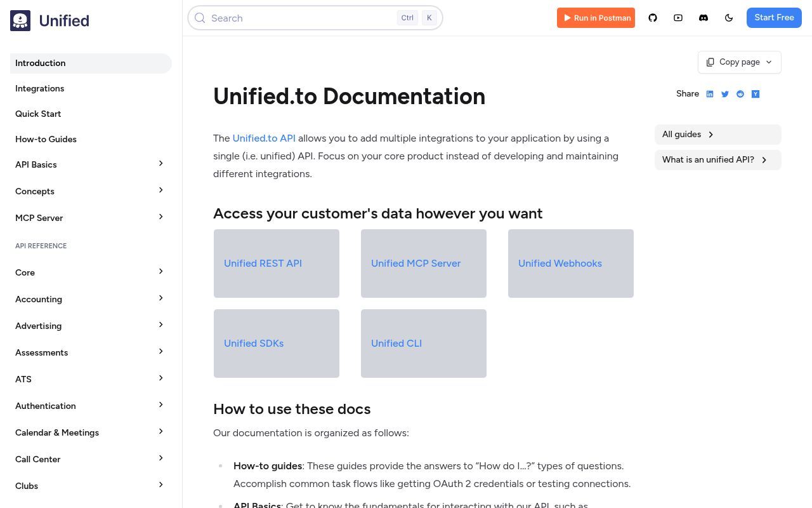Click Call Center label in sidebar
This screenshot has height=508, width=812.
point(38,459)
